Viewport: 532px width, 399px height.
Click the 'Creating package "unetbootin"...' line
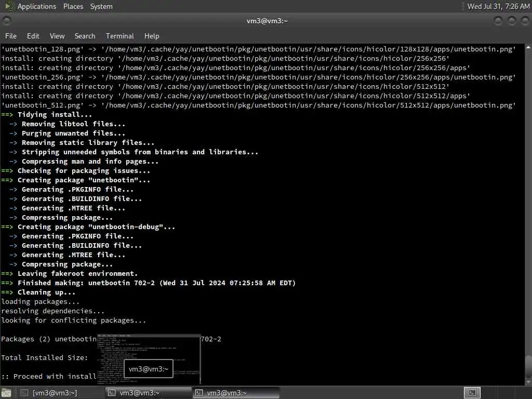pyautogui.click(x=76, y=180)
